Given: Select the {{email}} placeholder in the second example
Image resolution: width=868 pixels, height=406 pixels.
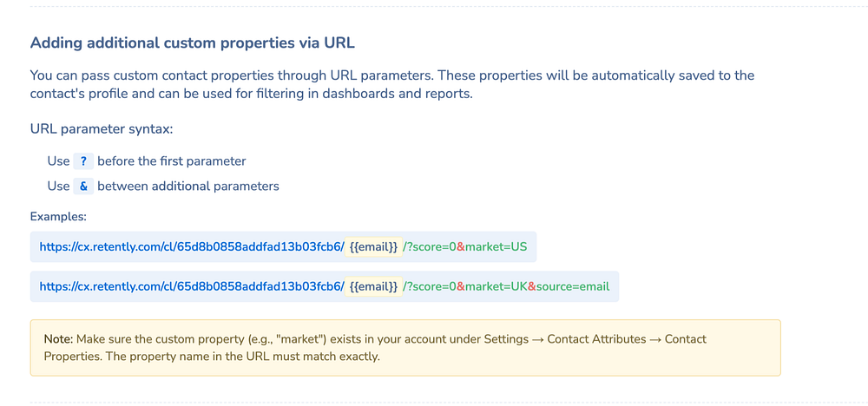Looking at the screenshot, I should 373,285.
